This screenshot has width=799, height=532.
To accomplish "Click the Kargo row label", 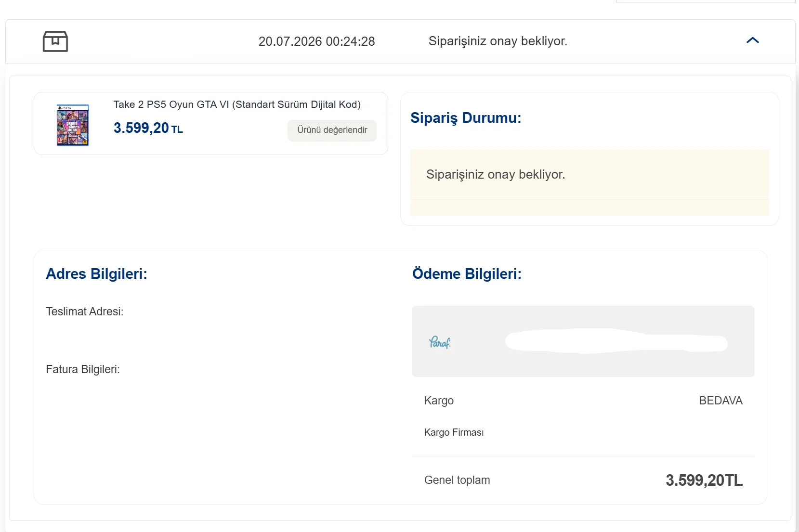I will click(439, 401).
